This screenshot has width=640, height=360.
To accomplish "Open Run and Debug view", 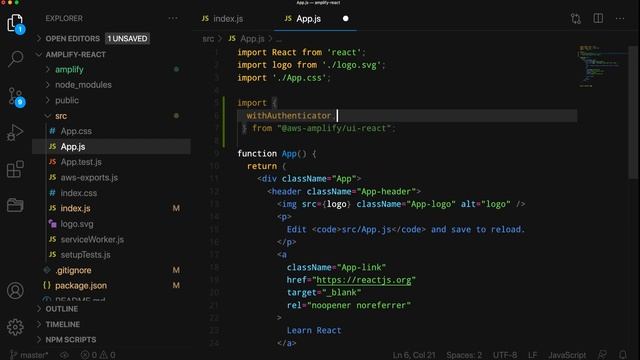I will point(15,132).
